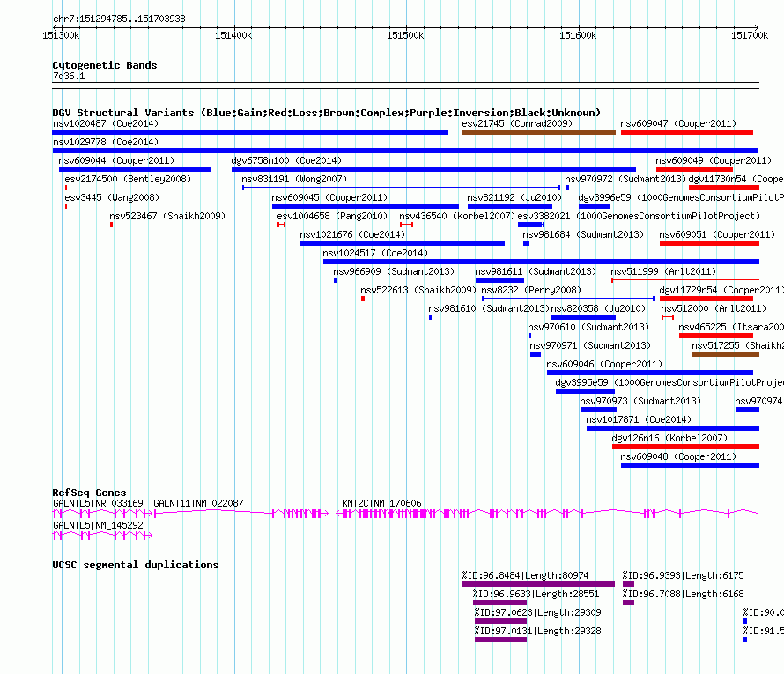Viewport: 784px width, 674px height.
Task: Open nsv1021676 (Coe2014) label
Action: [352, 234]
